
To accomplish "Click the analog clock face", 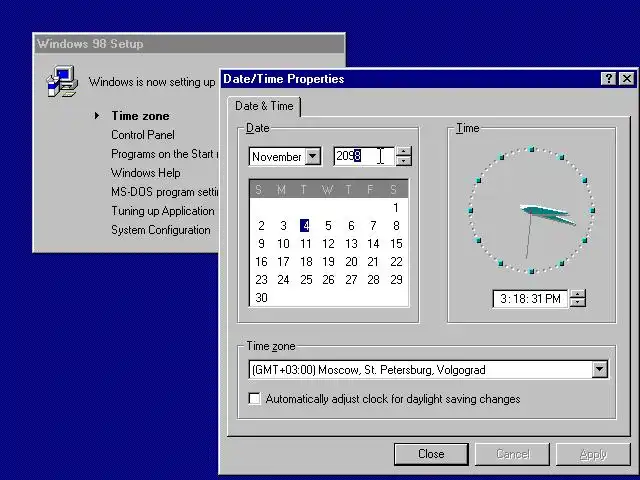I will (531, 211).
